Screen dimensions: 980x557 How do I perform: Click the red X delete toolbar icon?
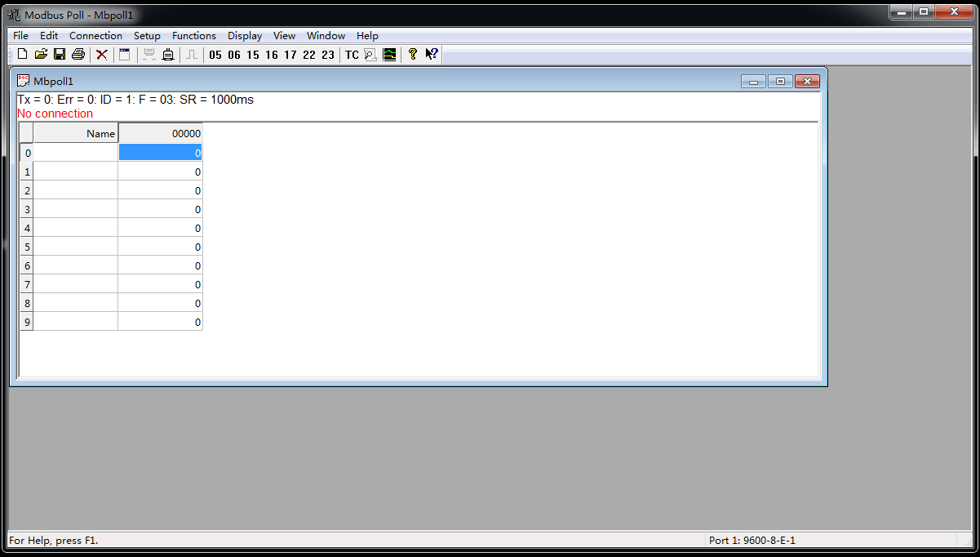coord(102,55)
